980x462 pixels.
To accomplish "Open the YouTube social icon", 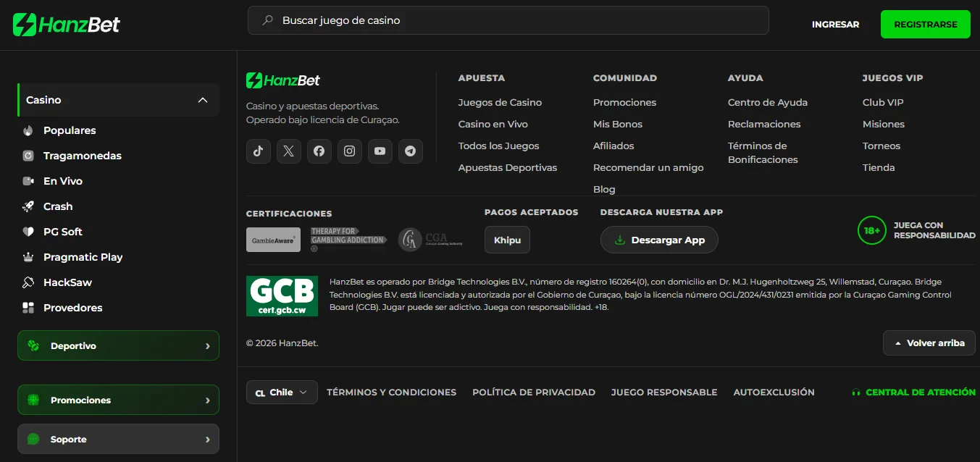I will (x=380, y=151).
